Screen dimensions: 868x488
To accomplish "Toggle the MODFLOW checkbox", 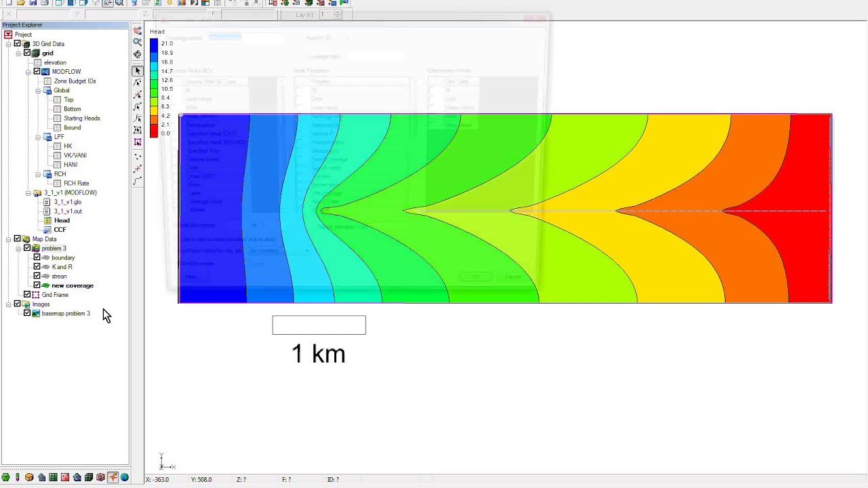I will (37, 71).
